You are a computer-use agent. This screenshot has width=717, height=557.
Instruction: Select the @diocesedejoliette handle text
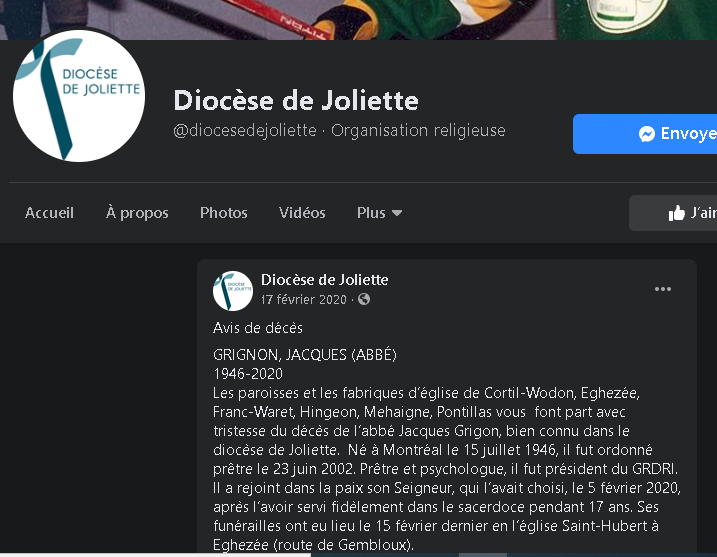point(245,130)
